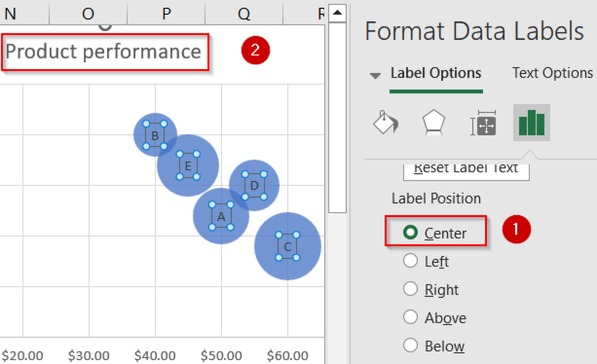Click data label bubble C
Screen dimensions: 597x364
288,246
